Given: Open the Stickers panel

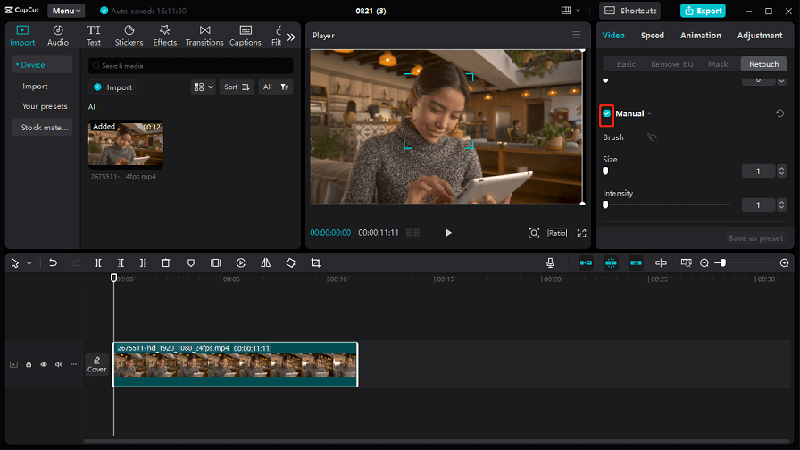Looking at the screenshot, I should 129,36.
